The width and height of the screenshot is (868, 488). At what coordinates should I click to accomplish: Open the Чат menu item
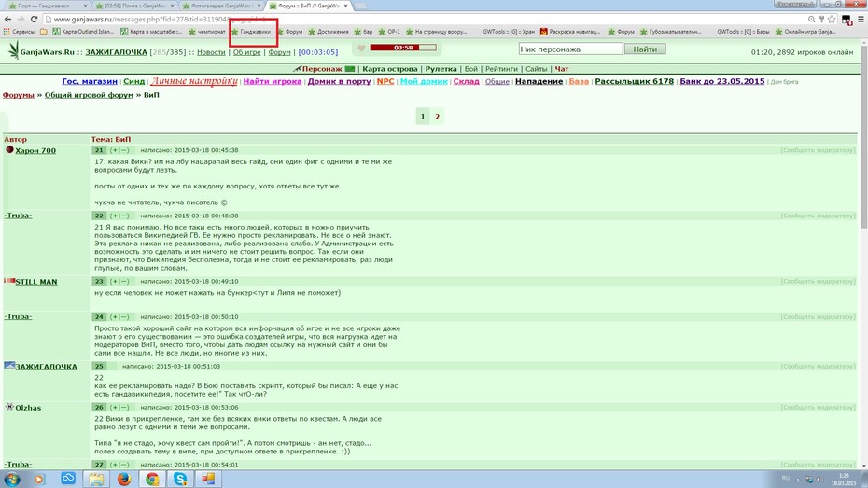point(561,69)
